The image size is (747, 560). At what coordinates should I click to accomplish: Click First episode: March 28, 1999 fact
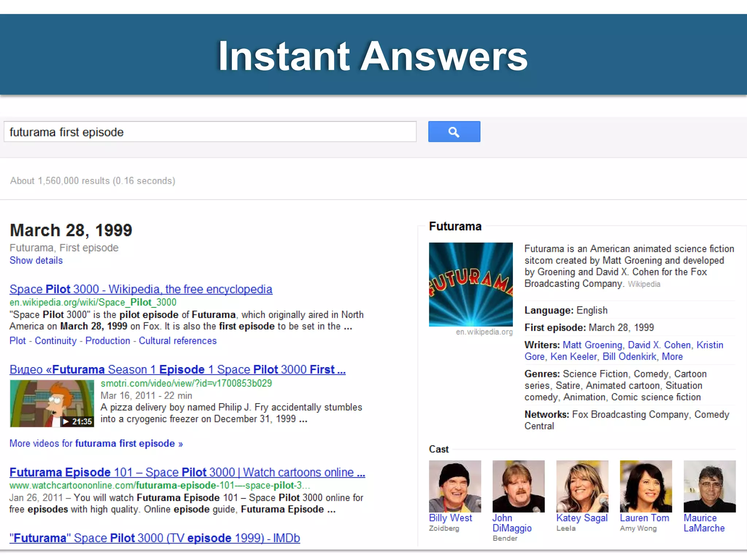pos(589,327)
